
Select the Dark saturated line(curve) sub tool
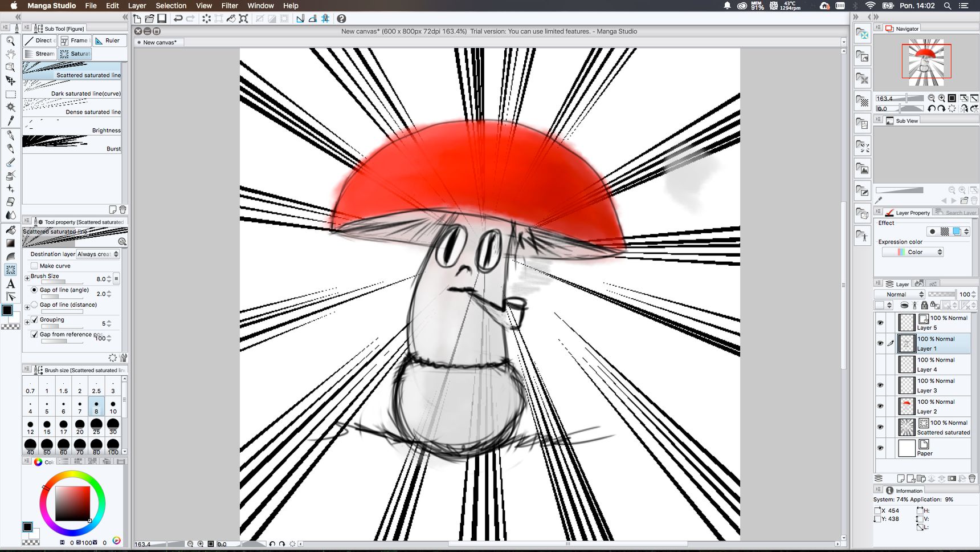pyautogui.click(x=72, y=90)
